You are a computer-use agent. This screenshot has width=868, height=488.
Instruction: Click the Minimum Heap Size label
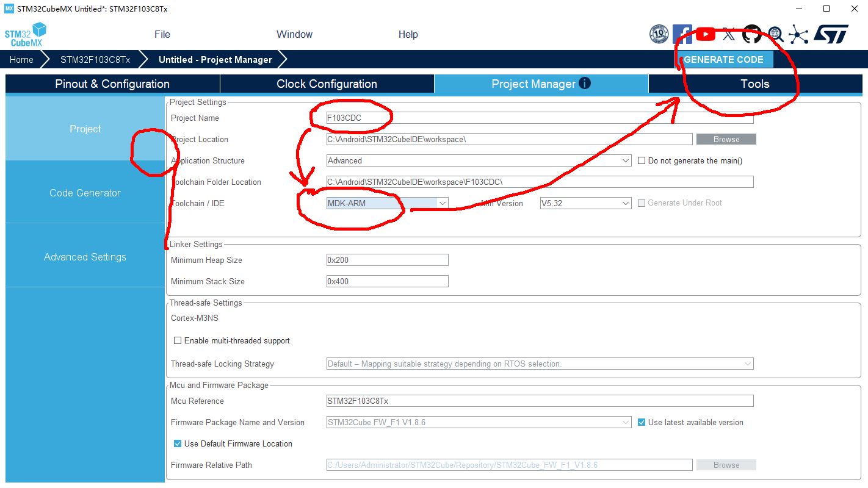pyautogui.click(x=206, y=260)
